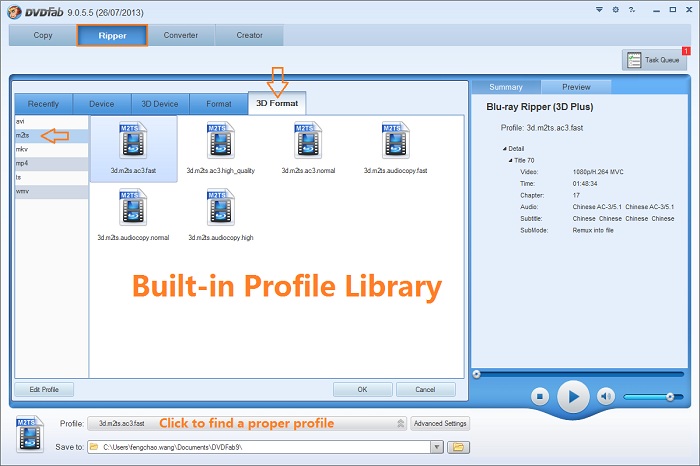Open the Format tab
Screen dimensions: 700x466
(x=219, y=104)
